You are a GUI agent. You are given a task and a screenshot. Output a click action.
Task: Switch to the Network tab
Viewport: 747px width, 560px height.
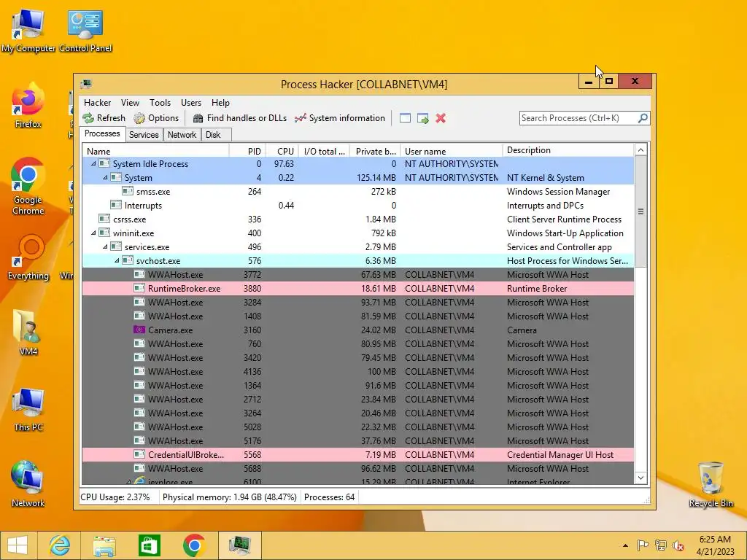coord(182,135)
